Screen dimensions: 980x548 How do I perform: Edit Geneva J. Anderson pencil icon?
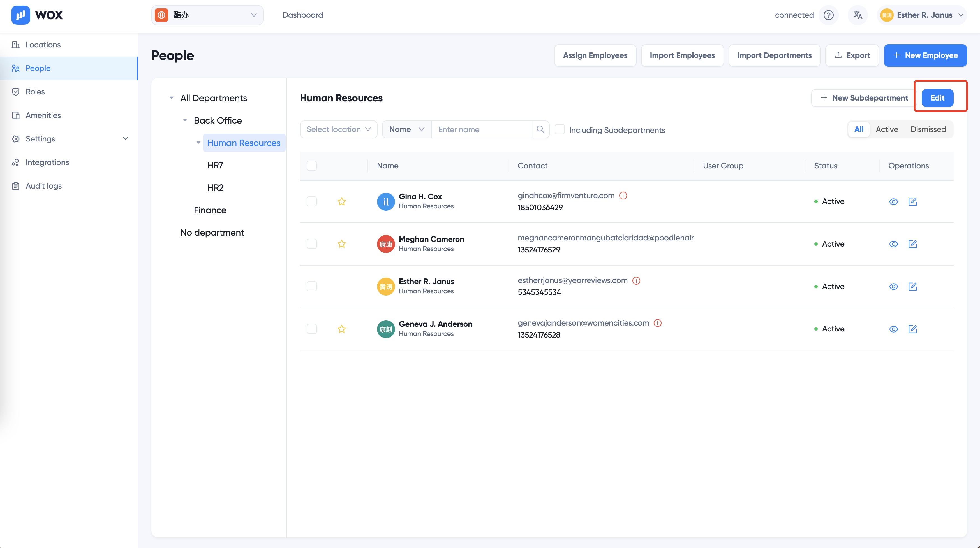point(913,329)
